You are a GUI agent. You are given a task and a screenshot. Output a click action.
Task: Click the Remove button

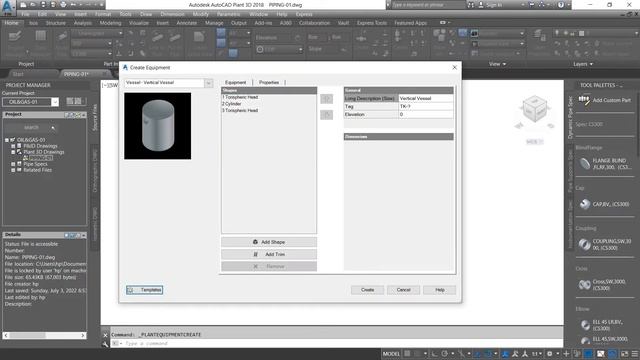tap(269, 267)
